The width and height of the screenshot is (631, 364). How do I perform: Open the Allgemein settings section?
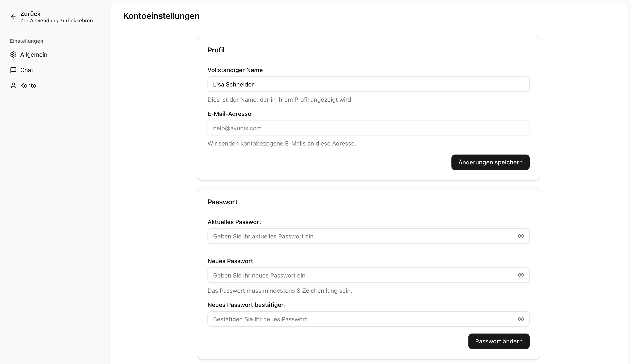[x=34, y=55]
